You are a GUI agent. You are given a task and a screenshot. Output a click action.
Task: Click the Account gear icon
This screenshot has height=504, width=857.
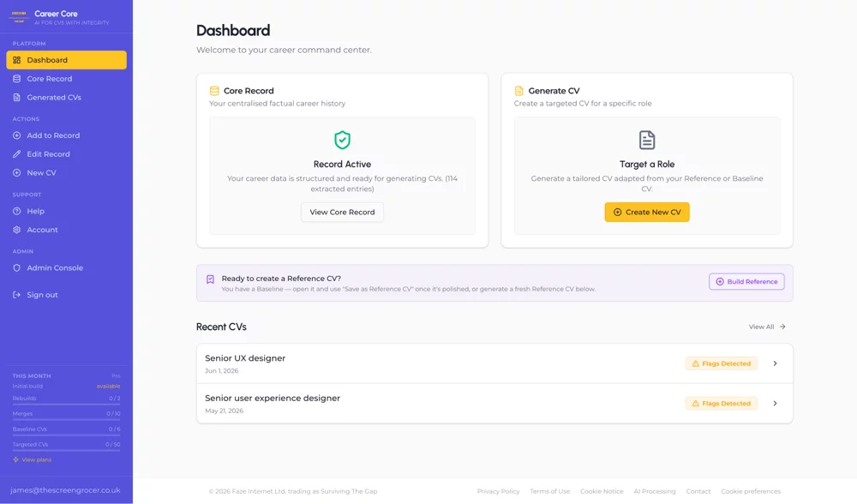click(17, 230)
